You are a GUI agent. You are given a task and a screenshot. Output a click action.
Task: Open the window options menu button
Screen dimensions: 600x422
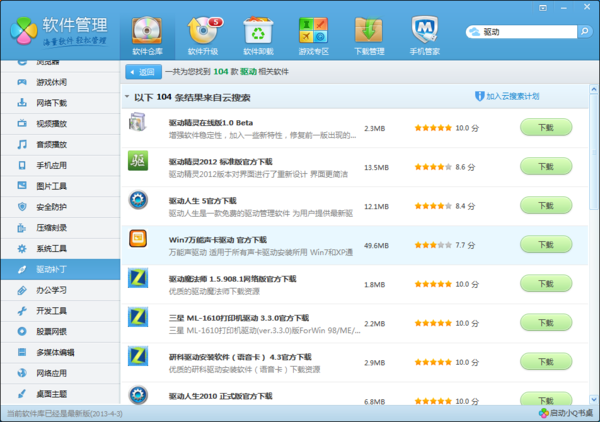(543, 8)
